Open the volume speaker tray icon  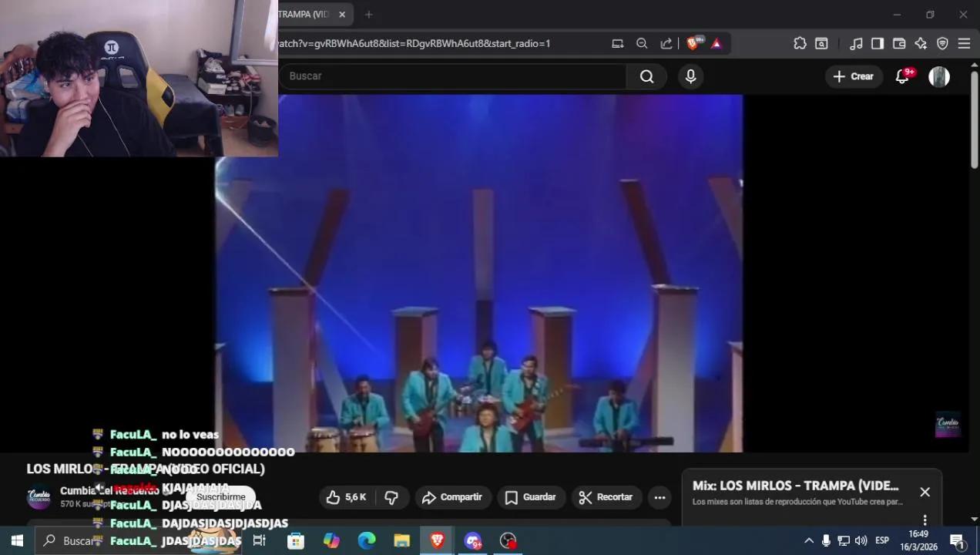pyautogui.click(x=861, y=540)
